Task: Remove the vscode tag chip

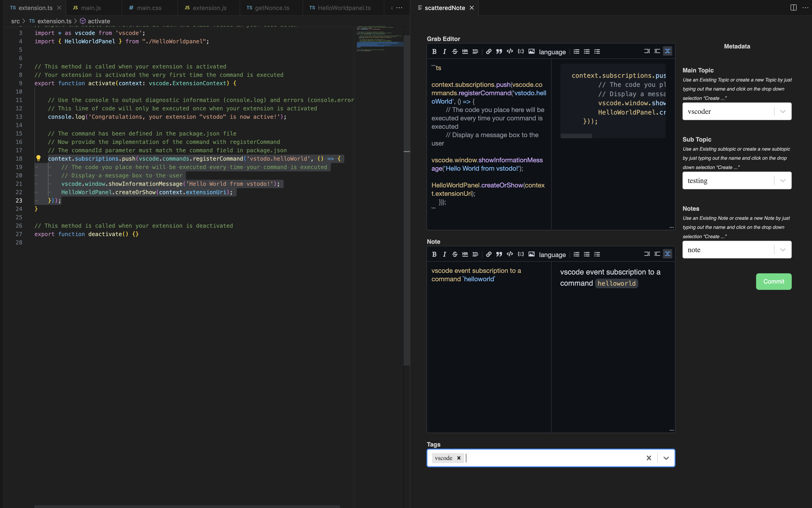Action: click(x=459, y=458)
